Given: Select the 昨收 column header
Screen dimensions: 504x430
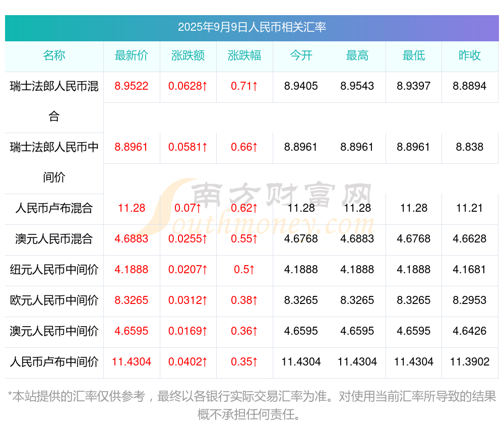Looking at the screenshot, I should click(x=470, y=55).
